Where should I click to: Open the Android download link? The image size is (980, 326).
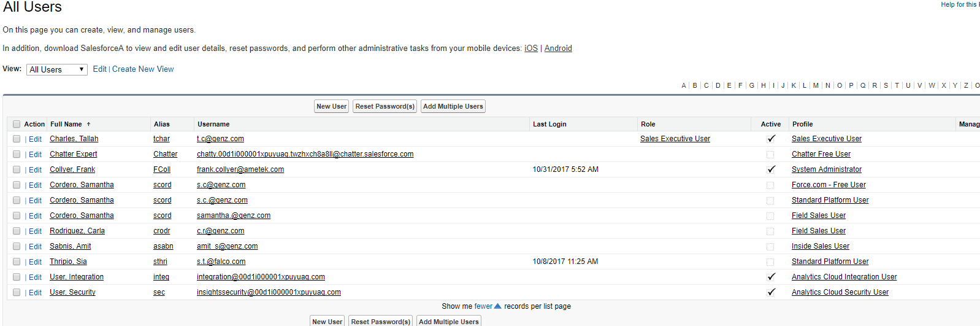558,49
